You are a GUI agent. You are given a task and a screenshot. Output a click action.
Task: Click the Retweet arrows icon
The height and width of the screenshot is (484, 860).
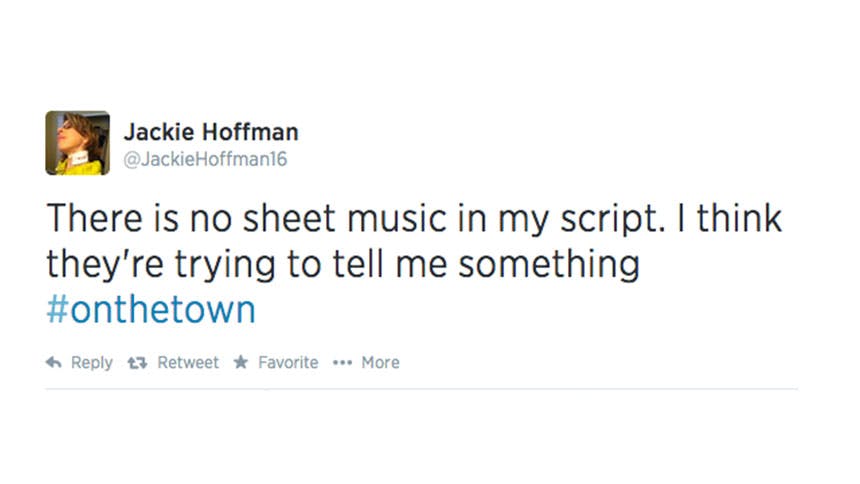pos(138,363)
